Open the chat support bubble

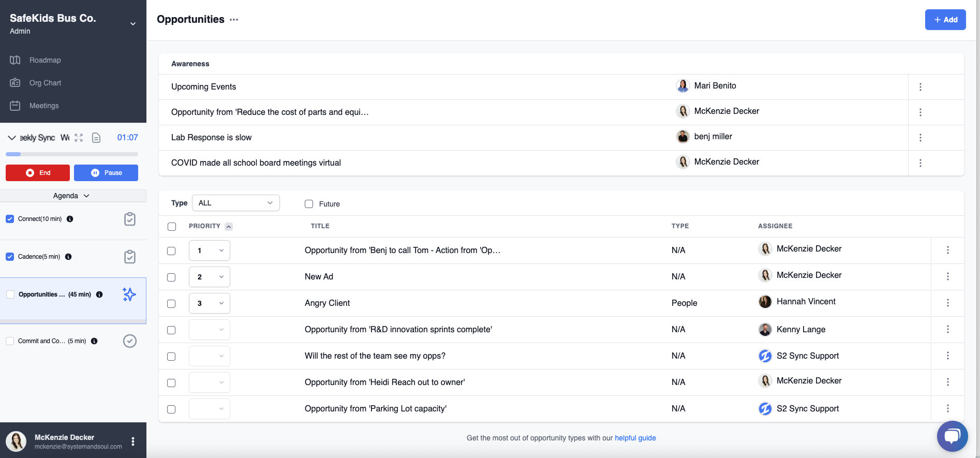pyautogui.click(x=952, y=436)
